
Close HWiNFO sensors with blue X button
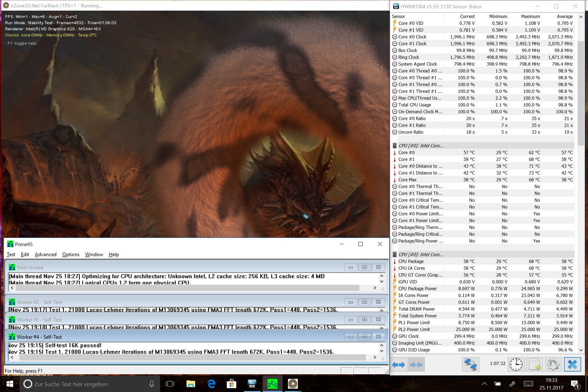(x=572, y=364)
